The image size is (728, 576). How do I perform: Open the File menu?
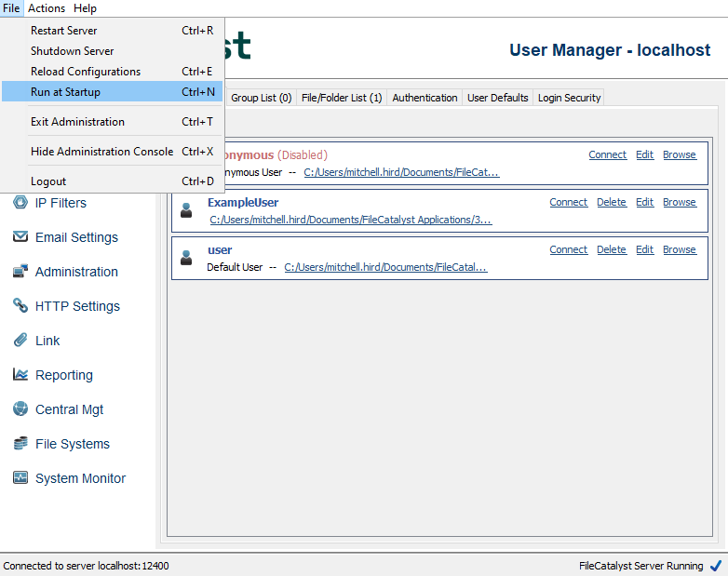point(11,8)
